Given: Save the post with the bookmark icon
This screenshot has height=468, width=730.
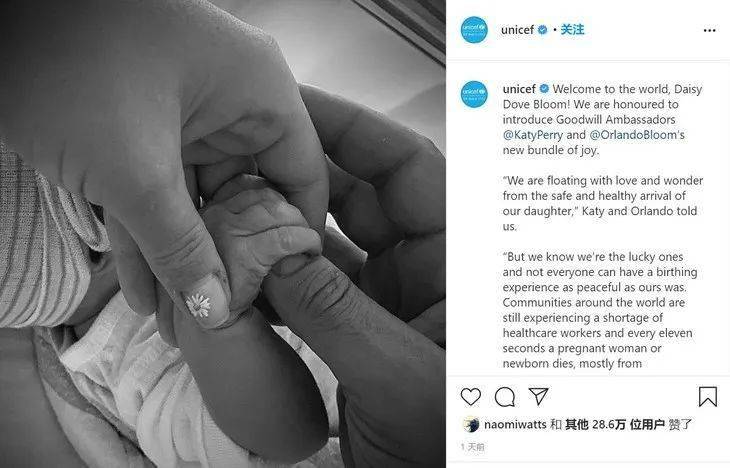Looking at the screenshot, I should (x=708, y=397).
